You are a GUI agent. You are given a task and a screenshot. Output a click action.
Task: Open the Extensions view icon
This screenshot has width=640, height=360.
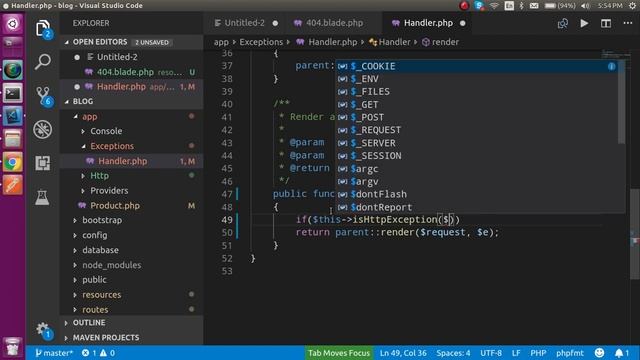tap(42, 163)
